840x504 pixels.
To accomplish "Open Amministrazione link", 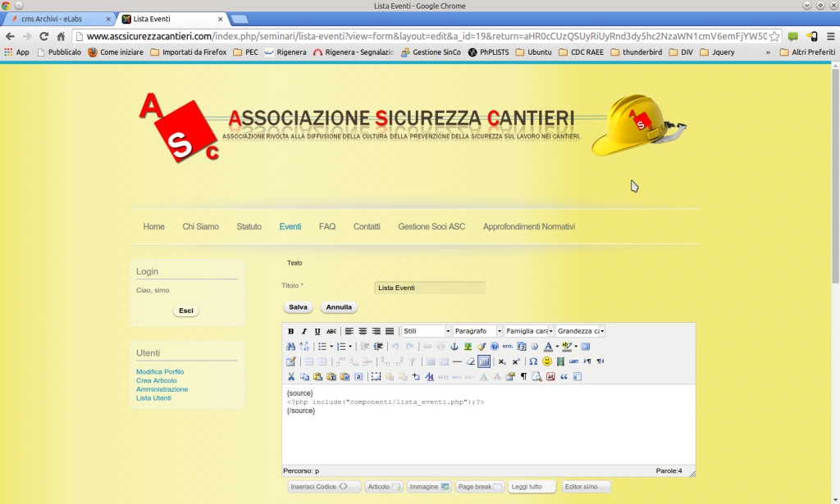I will tap(162, 389).
